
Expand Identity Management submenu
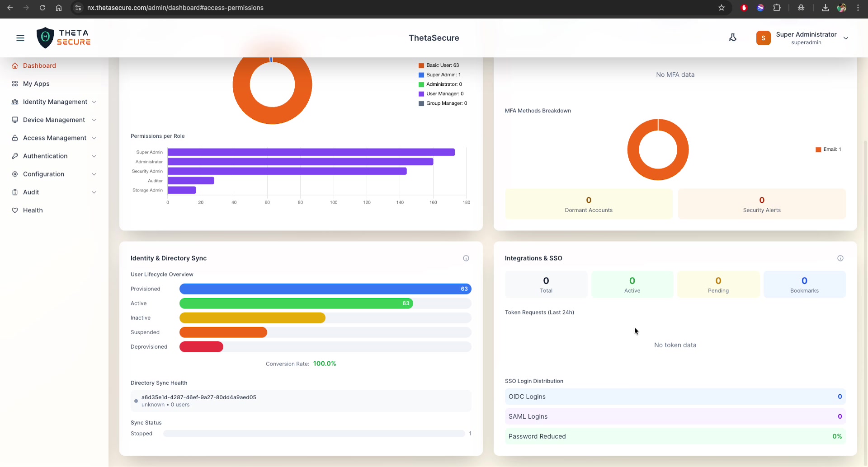click(x=54, y=102)
